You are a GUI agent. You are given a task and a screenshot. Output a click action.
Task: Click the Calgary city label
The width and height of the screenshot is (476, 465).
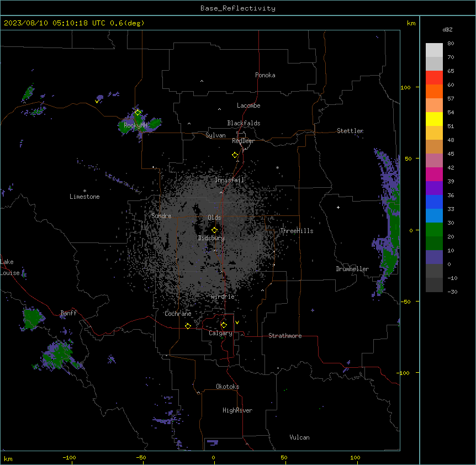point(220,333)
